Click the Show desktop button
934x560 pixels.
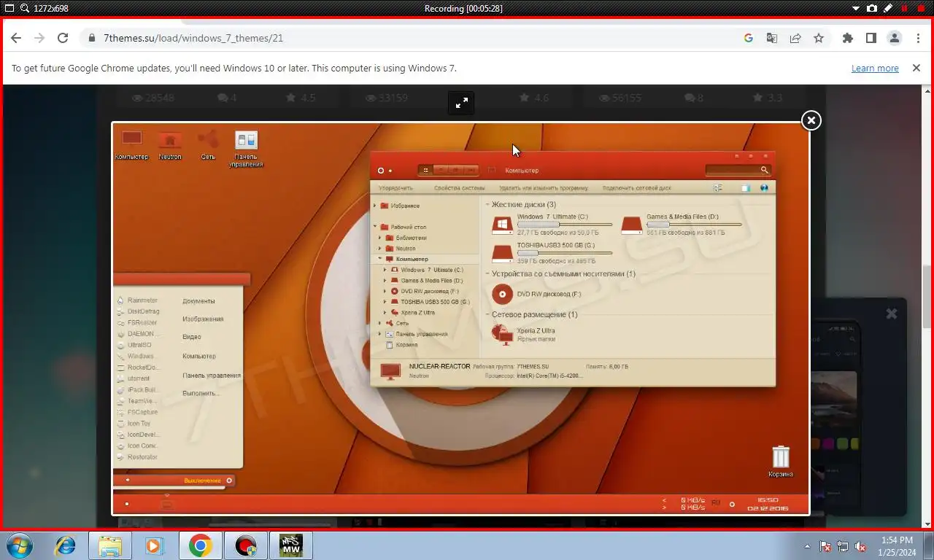(928, 545)
